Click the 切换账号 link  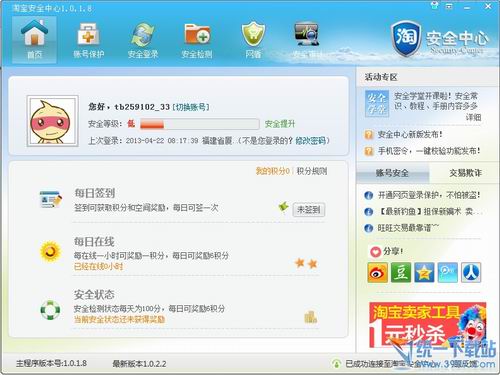click(x=191, y=107)
